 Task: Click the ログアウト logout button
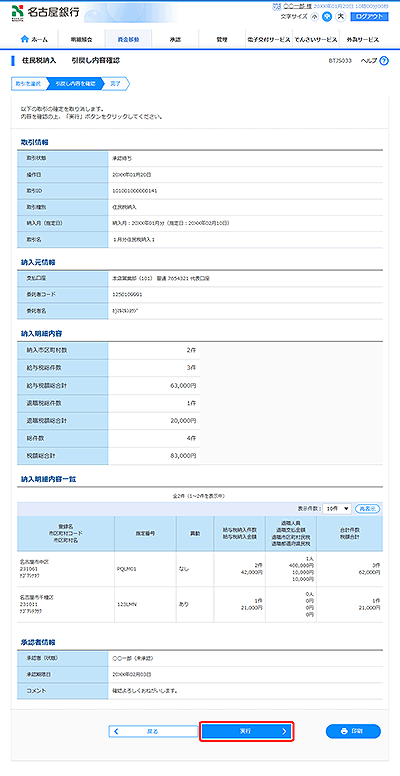pyautogui.click(x=369, y=16)
